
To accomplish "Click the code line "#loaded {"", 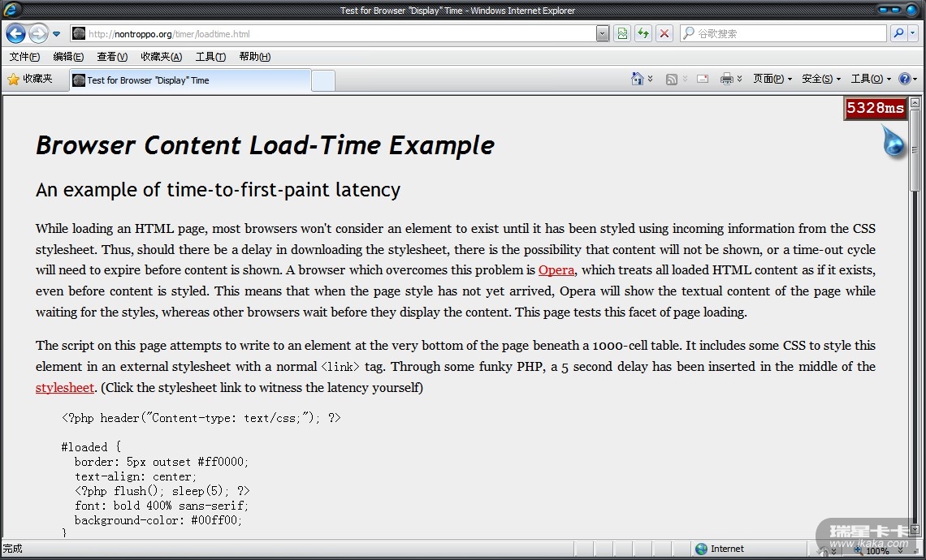I will click(91, 447).
